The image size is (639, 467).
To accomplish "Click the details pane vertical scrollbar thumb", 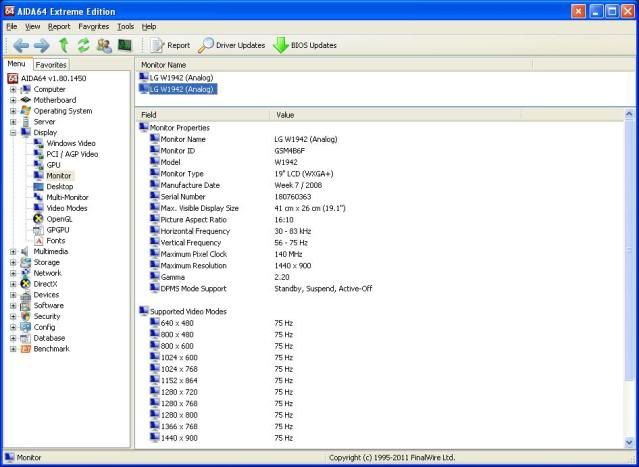I will pyautogui.click(x=629, y=251).
